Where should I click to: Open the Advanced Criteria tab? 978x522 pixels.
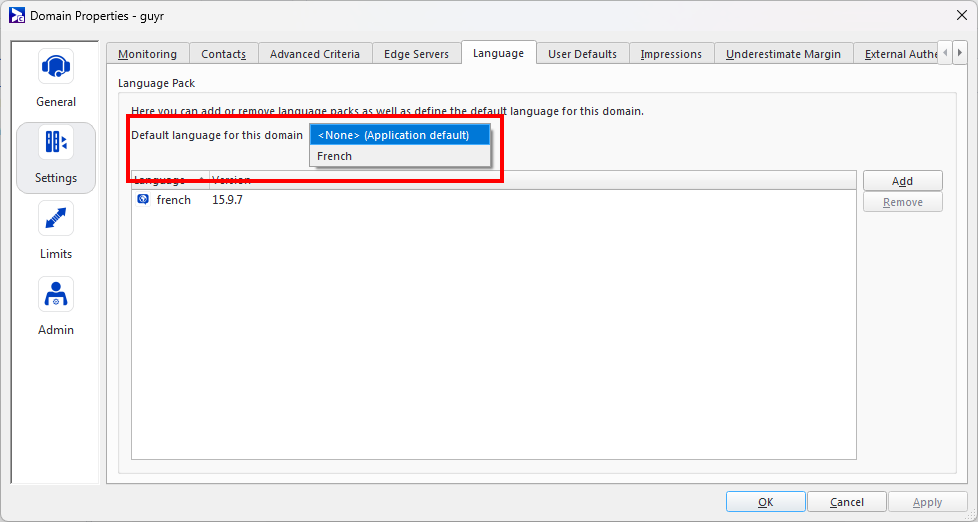[x=315, y=54]
